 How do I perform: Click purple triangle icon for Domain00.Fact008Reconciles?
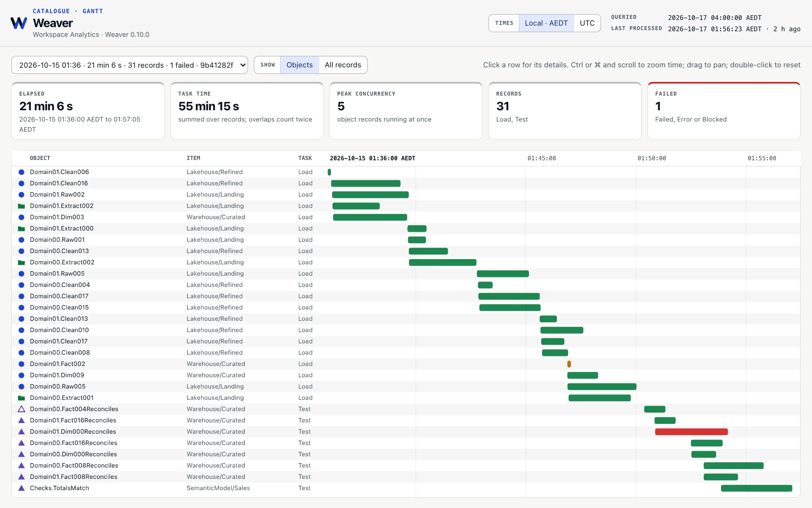[x=21, y=465]
